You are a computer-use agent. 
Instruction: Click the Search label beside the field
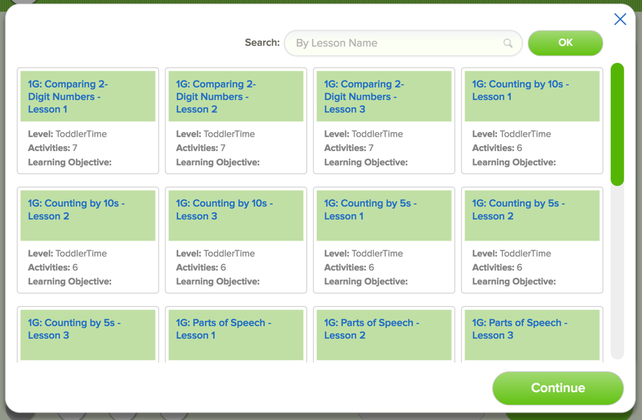pyautogui.click(x=262, y=43)
